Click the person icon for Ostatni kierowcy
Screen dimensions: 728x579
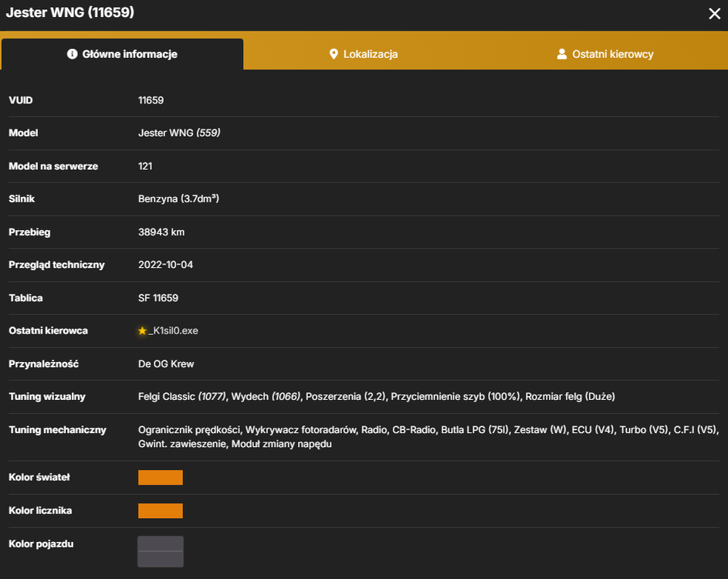click(562, 54)
